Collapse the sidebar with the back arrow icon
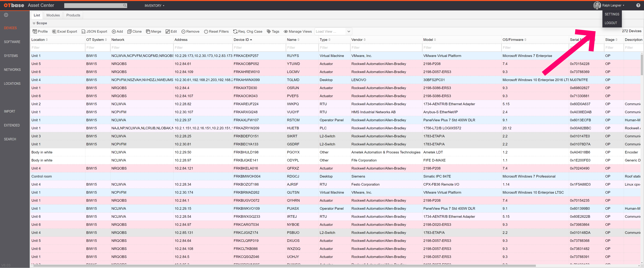The width and height of the screenshot is (644, 268). coord(6,15)
